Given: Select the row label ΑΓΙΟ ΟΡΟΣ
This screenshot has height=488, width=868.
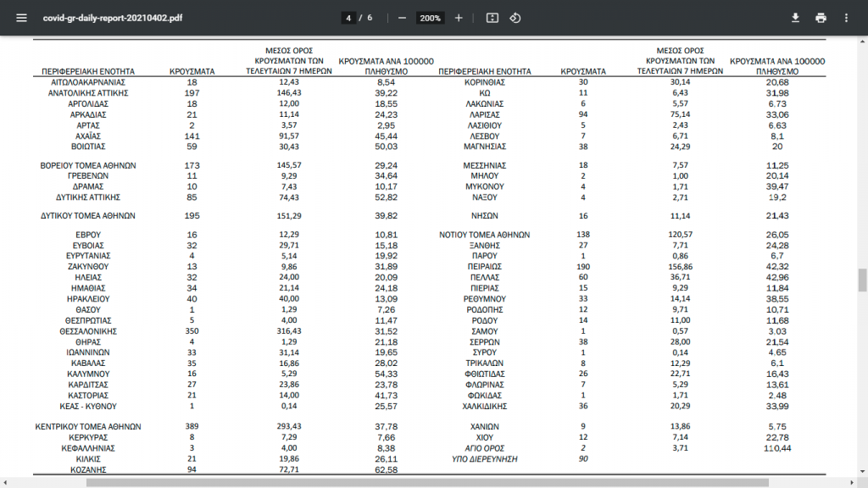Looking at the screenshot, I should click(x=484, y=448).
